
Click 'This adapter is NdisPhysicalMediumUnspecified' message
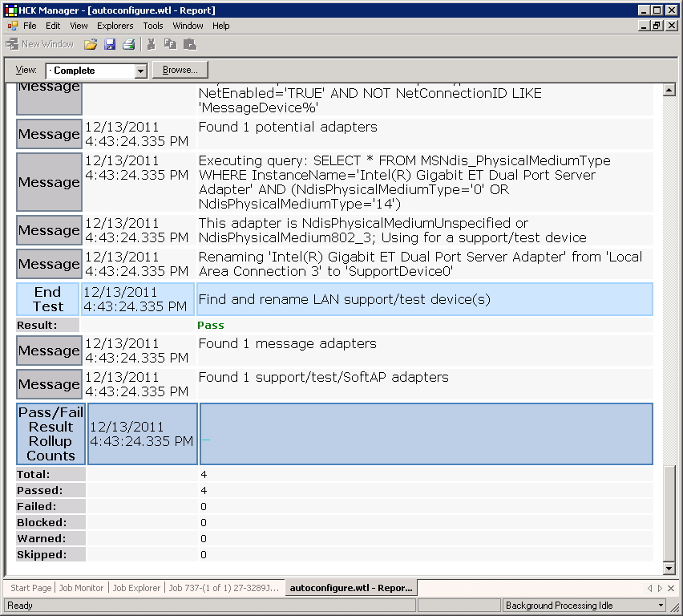click(393, 230)
